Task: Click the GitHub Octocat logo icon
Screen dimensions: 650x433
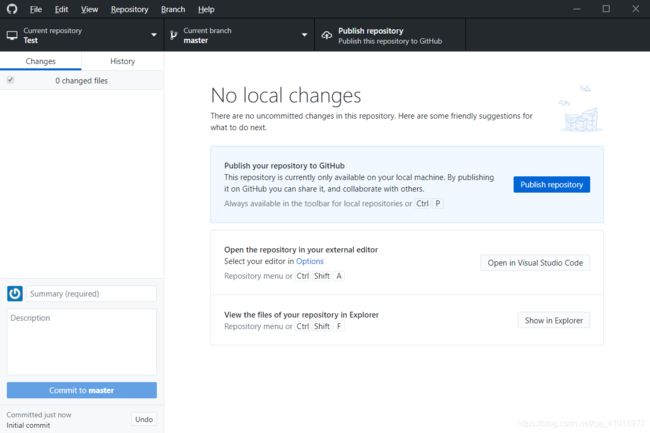Action: coord(12,9)
